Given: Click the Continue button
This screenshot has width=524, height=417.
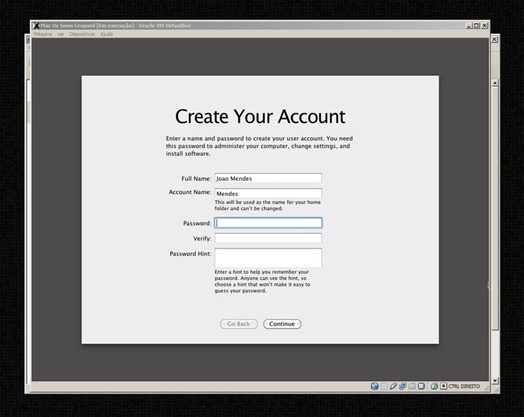Looking at the screenshot, I should click(x=282, y=324).
